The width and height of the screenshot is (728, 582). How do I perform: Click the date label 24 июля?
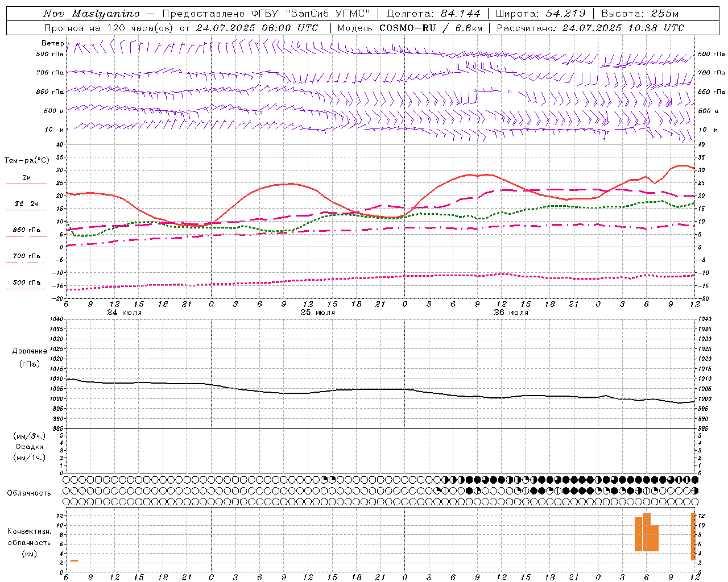(125, 313)
